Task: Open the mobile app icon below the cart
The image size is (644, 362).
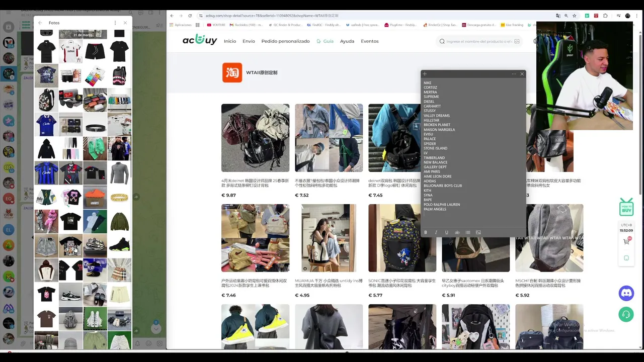Action: (626, 258)
